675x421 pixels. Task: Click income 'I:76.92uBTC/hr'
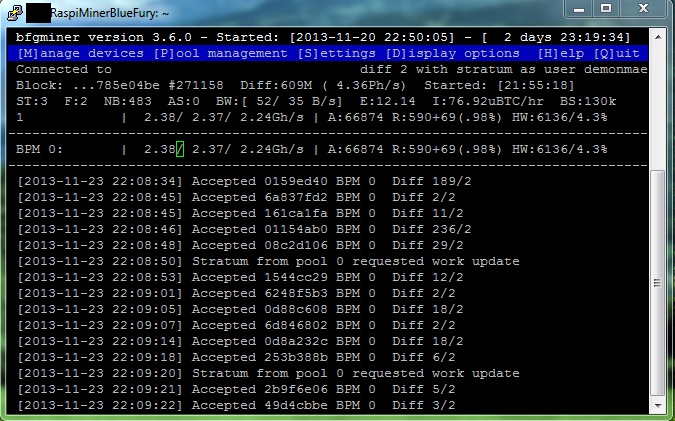(488, 101)
